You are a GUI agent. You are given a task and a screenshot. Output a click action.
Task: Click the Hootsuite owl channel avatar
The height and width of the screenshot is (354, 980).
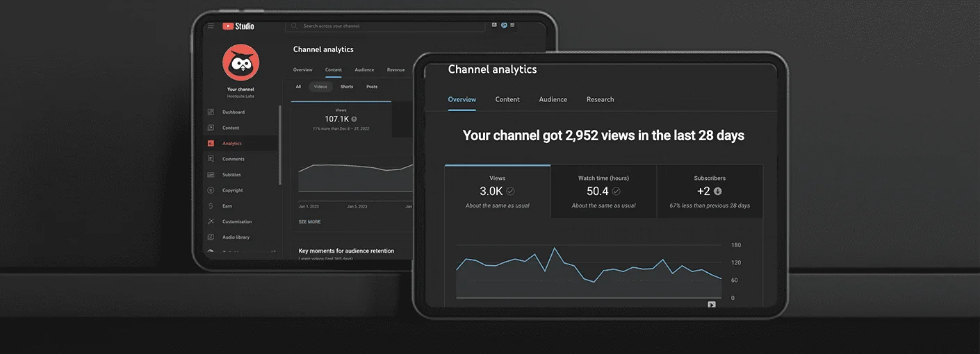(x=240, y=63)
